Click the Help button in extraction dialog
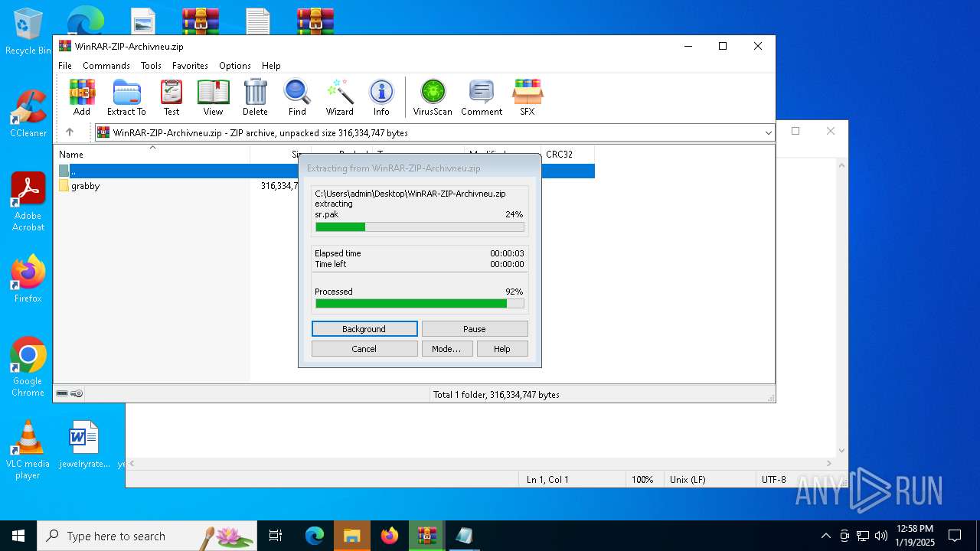This screenshot has width=980, height=551. [502, 349]
